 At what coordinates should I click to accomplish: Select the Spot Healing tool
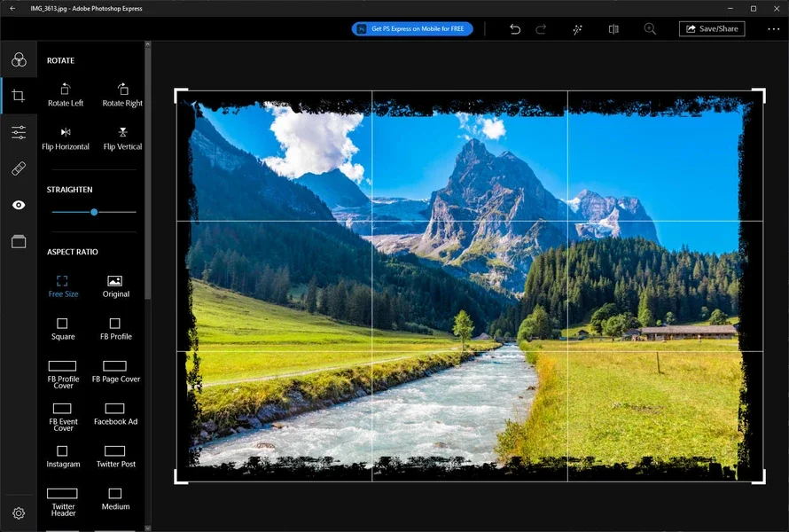coord(19,168)
